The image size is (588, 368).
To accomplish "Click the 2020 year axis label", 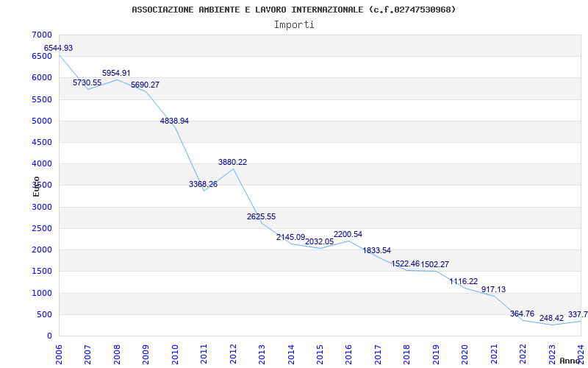I will [x=465, y=354].
